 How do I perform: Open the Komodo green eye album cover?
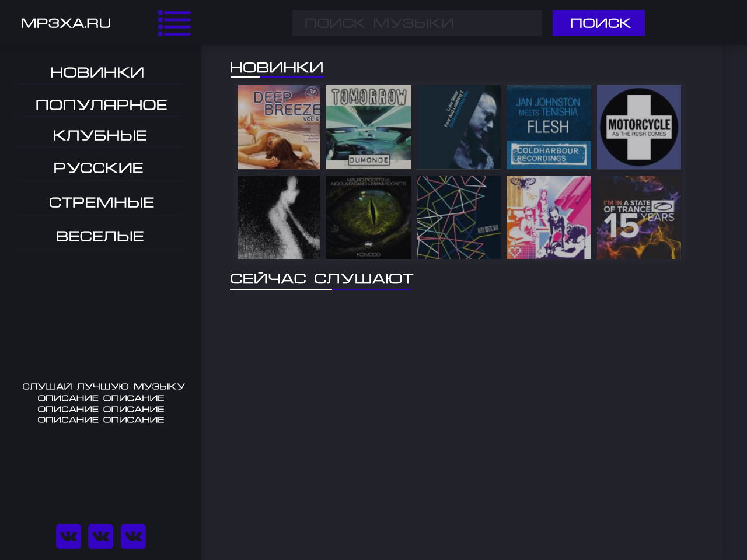pos(368,217)
